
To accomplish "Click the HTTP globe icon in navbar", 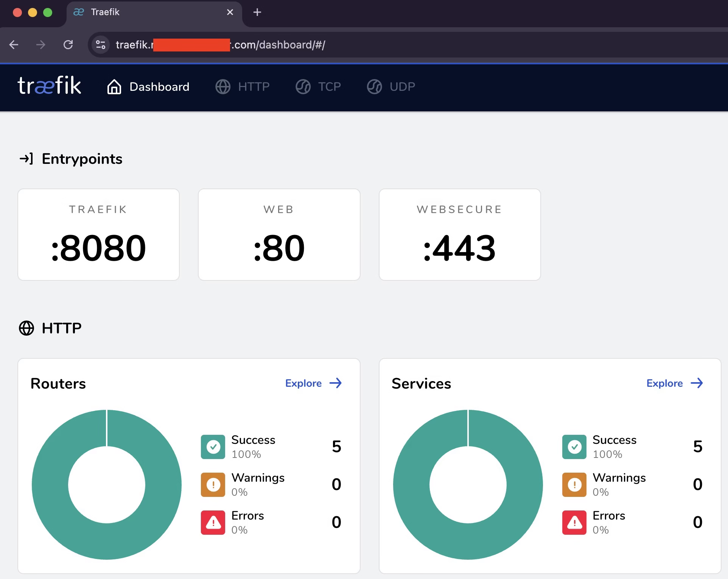I will pyautogui.click(x=223, y=87).
